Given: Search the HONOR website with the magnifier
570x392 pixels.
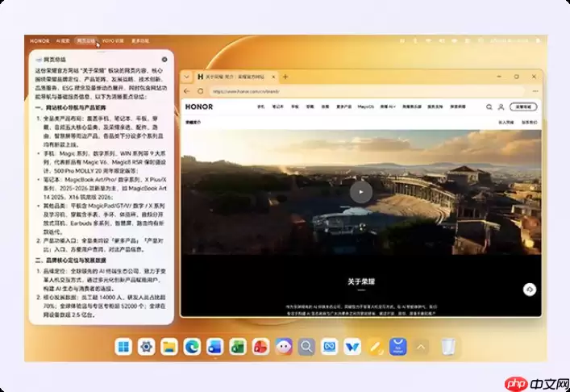Looking at the screenshot, I should tap(489, 107).
